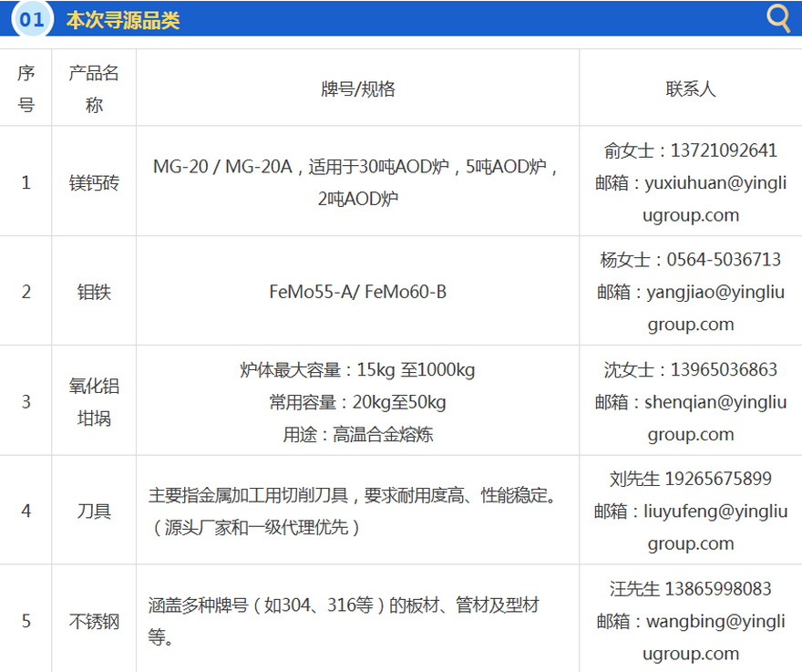Click the 牌号/规格 column header
802x672 pixels.
(357, 88)
